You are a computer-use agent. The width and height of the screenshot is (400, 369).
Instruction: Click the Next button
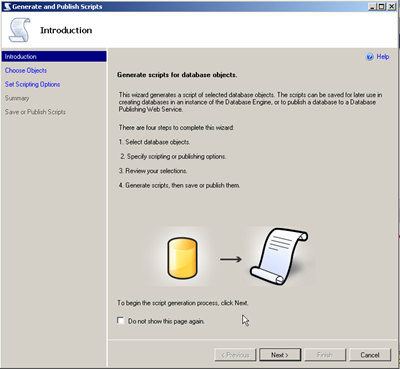(280, 355)
